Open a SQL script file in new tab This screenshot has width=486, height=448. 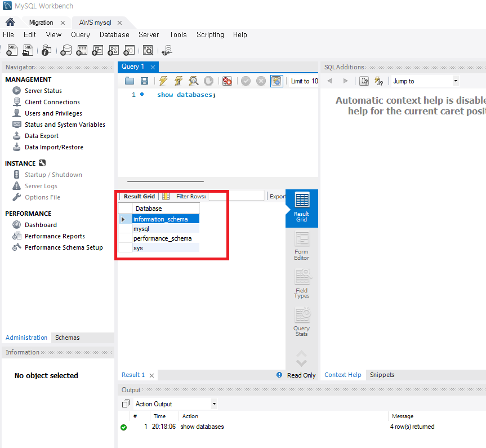(28, 50)
